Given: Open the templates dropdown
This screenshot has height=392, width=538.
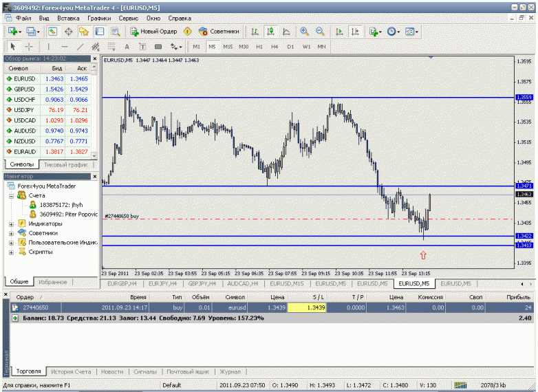Looking at the screenshot, I should (x=416, y=32).
